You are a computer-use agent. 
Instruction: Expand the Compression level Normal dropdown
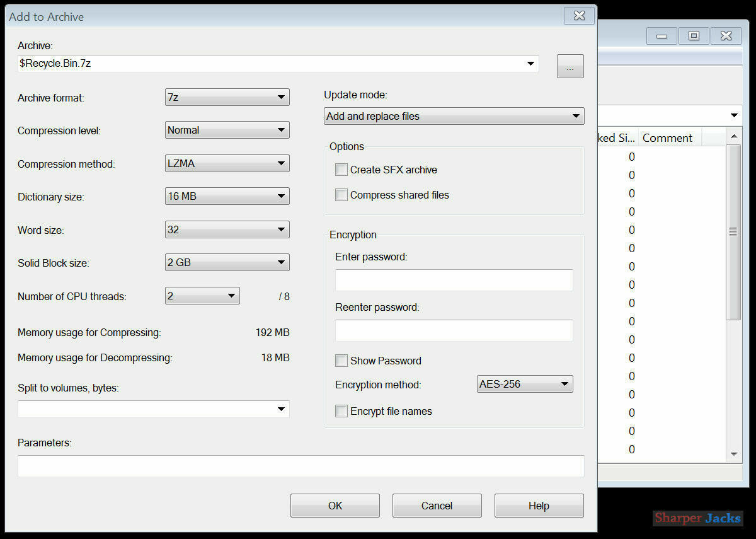227,130
